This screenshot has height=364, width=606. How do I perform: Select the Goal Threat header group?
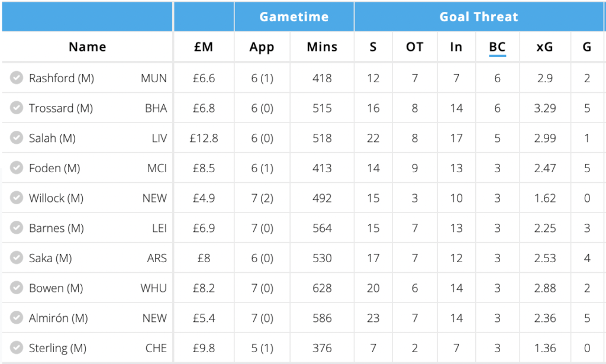coord(478,17)
